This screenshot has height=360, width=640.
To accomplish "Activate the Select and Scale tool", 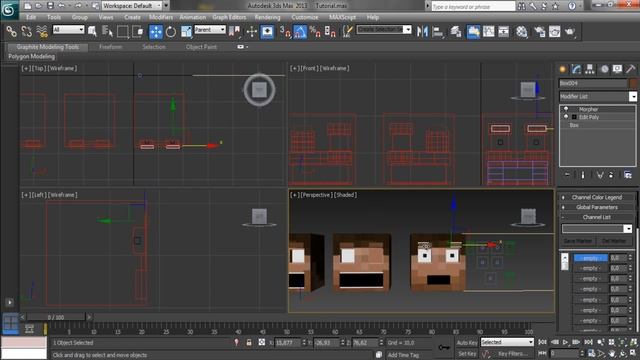I will coord(186,31).
